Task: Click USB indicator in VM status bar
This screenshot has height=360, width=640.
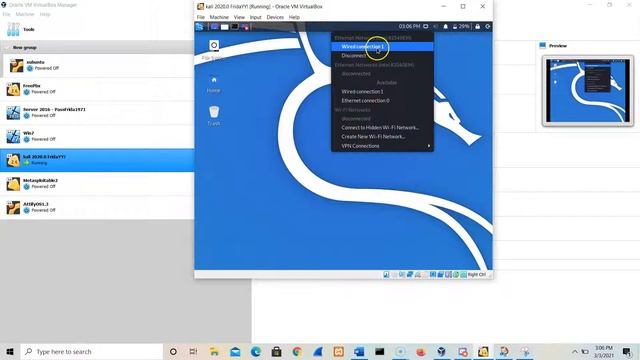Action: [418, 275]
